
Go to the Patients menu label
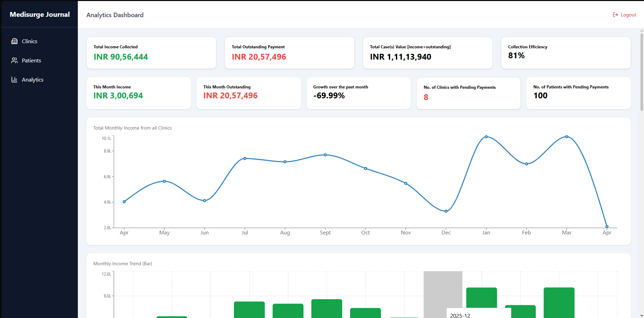point(32,60)
